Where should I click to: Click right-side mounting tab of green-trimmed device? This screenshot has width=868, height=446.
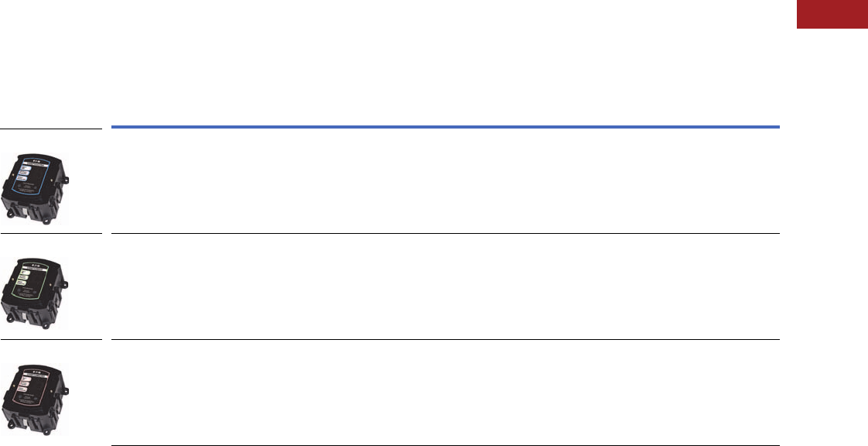tap(65, 285)
